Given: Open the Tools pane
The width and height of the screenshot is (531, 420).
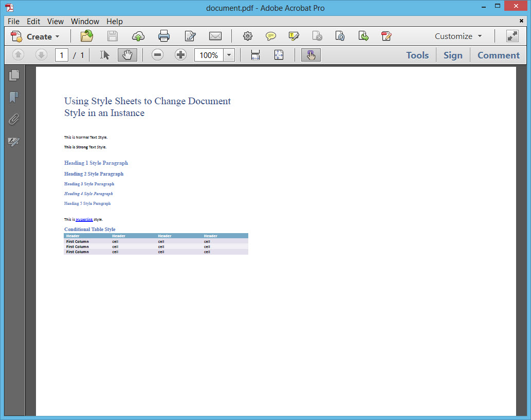Looking at the screenshot, I should click(x=417, y=55).
